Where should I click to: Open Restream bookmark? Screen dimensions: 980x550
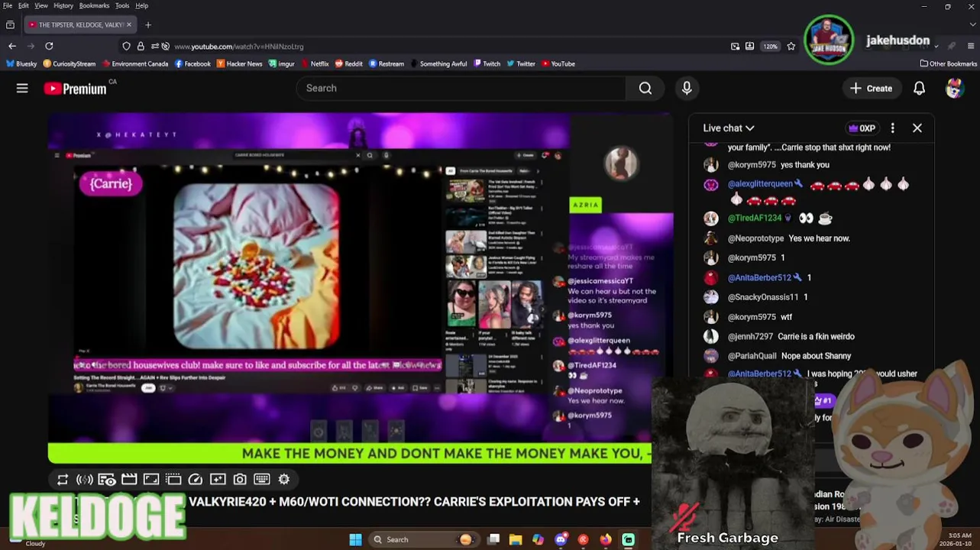(386, 64)
